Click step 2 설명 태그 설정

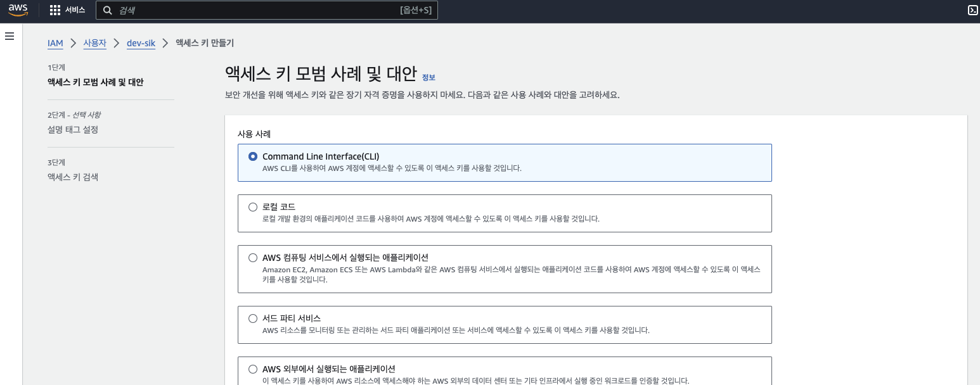point(73,130)
